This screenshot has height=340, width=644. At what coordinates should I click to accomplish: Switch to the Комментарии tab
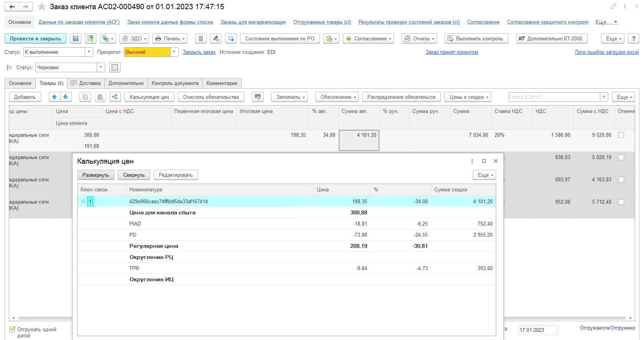click(222, 83)
